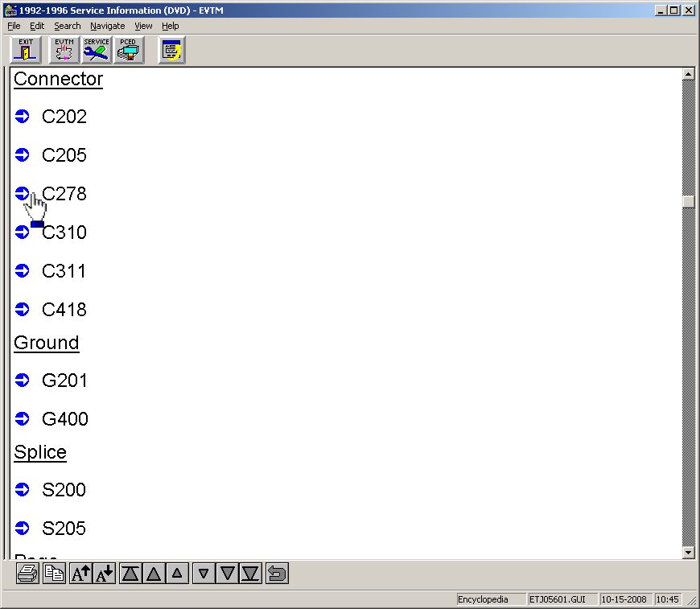Screen dimensions: 700x609
Task: Open connector C310 link
Action: (64, 232)
